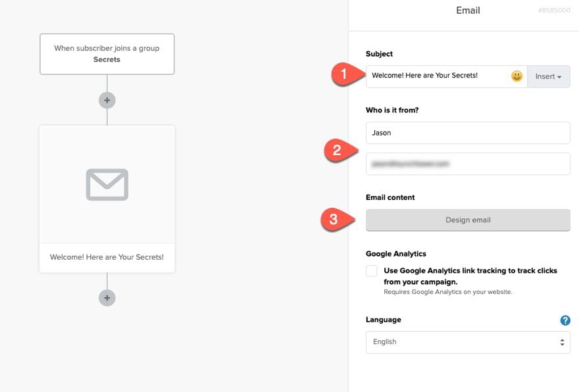Screen dimensions: 579x392
Task: Click the red number 3 annotation marker
Action: coord(334,220)
